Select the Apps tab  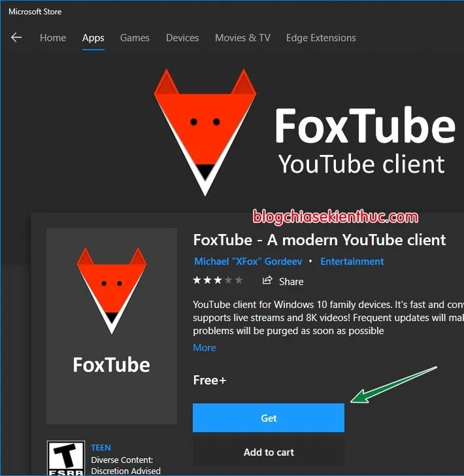93,38
